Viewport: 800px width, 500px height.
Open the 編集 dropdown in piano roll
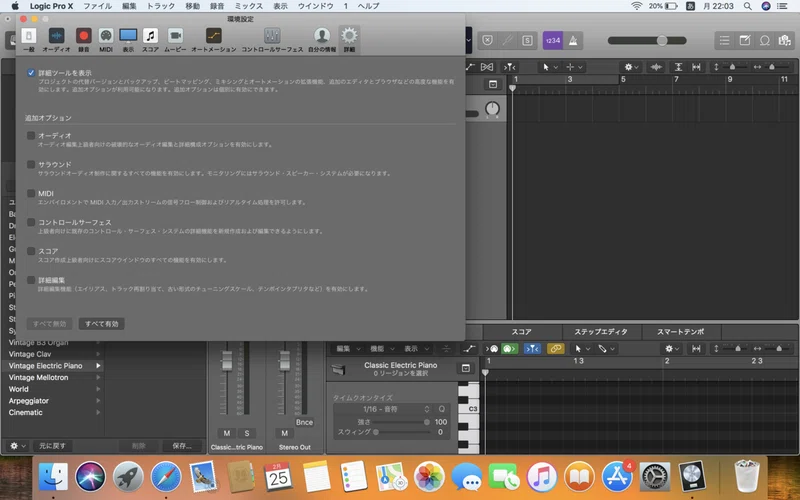pos(348,348)
